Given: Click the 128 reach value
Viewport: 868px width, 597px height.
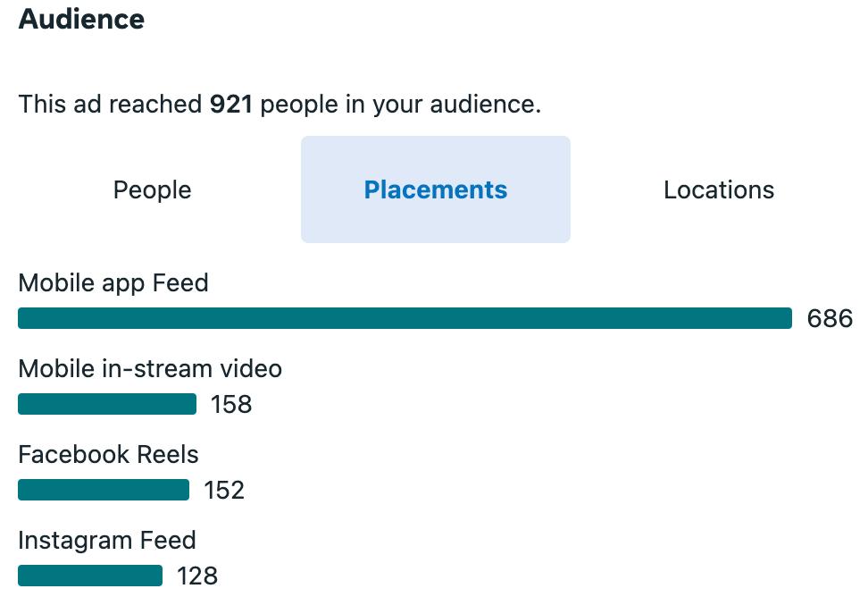Looking at the screenshot, I should click(x=197, y=576).
